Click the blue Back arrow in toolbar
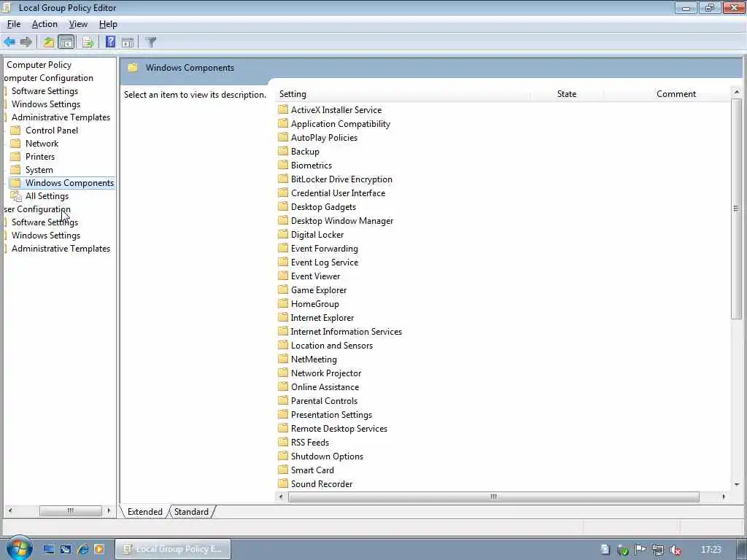 [x=9, y=42]
